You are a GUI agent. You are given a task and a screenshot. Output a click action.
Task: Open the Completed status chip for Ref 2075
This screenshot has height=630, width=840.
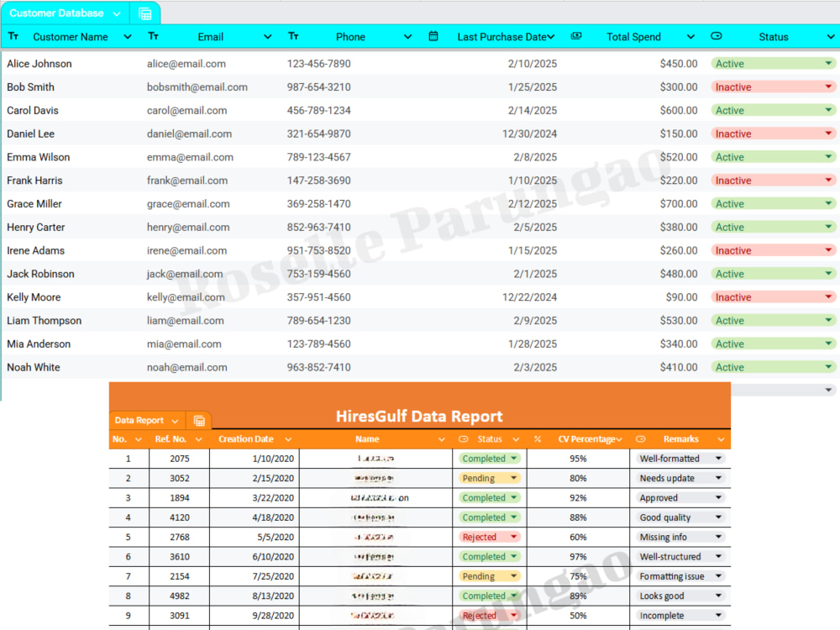tap(489, 459)
